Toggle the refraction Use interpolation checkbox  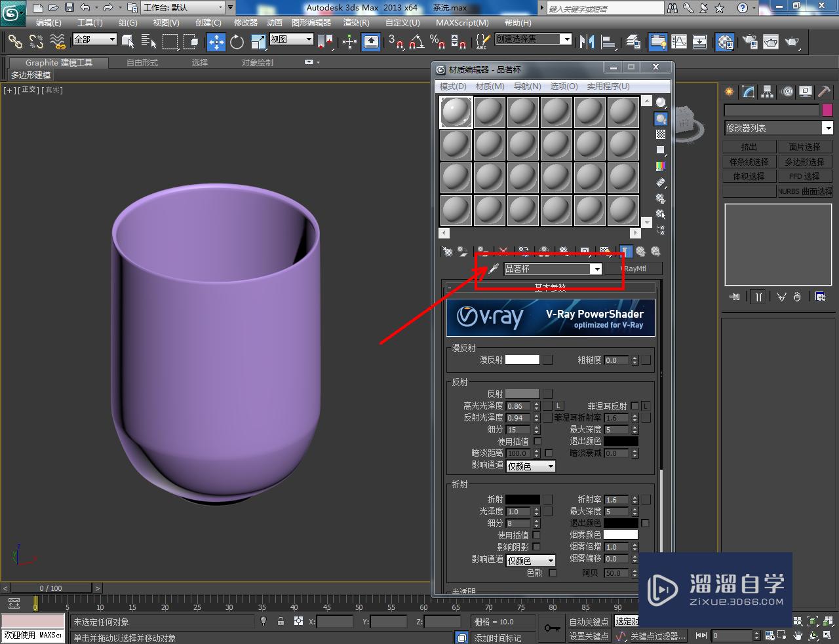coord(537,535)
